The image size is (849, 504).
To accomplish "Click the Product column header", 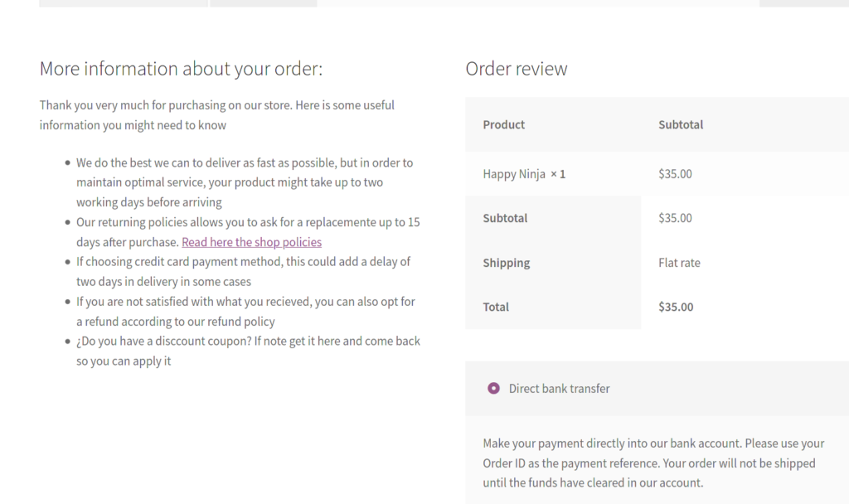I will coord(503,124).
